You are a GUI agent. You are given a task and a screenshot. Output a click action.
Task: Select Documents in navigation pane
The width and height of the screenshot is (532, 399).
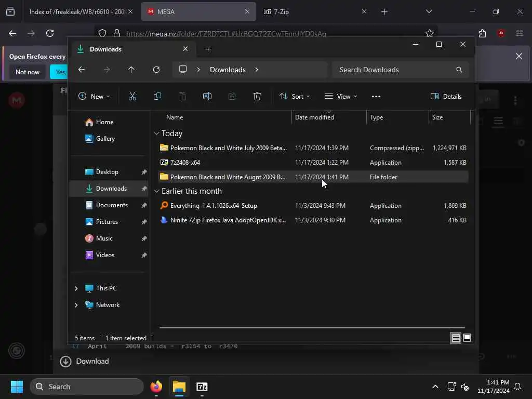109,205
